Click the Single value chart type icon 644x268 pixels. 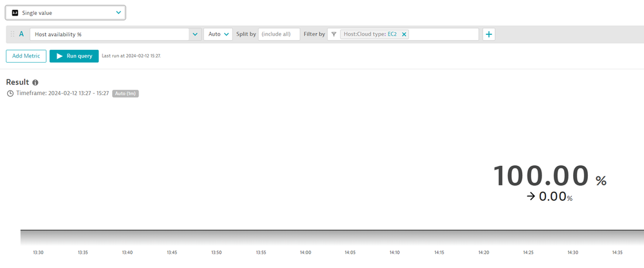(15, 12)
